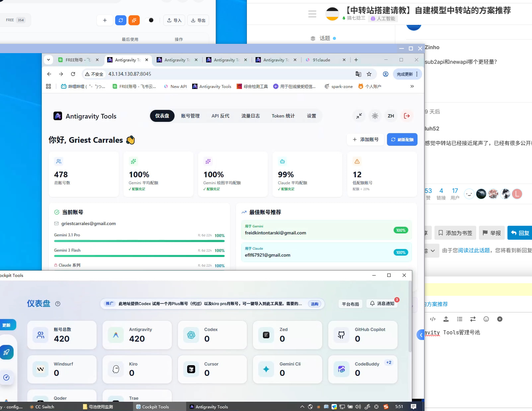Switch to Token 统计 tab

point(283,116)
